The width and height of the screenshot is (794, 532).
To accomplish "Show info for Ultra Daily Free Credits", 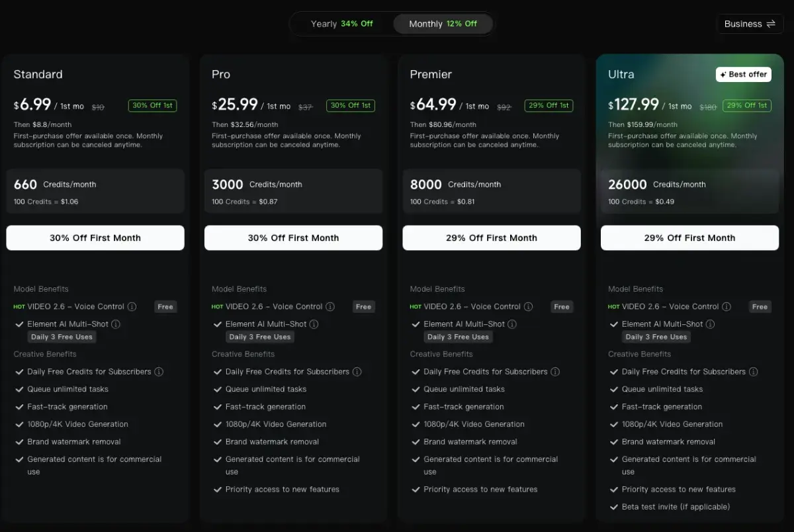I will click(x=754, y=372).
